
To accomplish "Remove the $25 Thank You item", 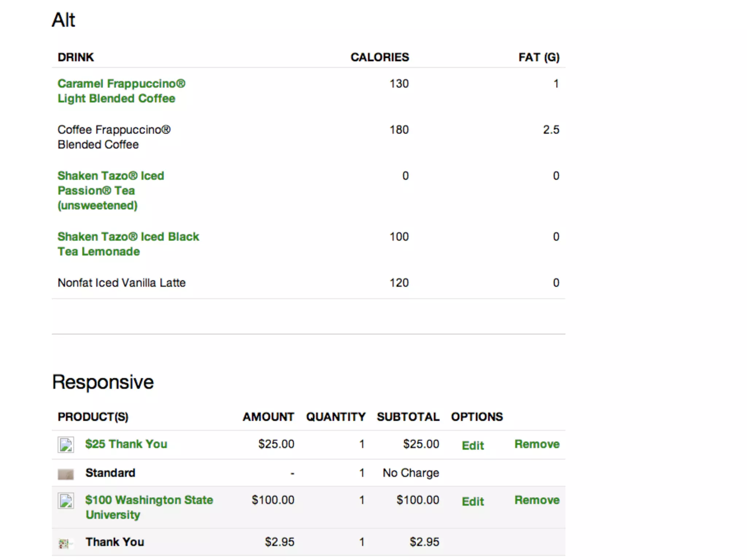I will click(537, 444).
